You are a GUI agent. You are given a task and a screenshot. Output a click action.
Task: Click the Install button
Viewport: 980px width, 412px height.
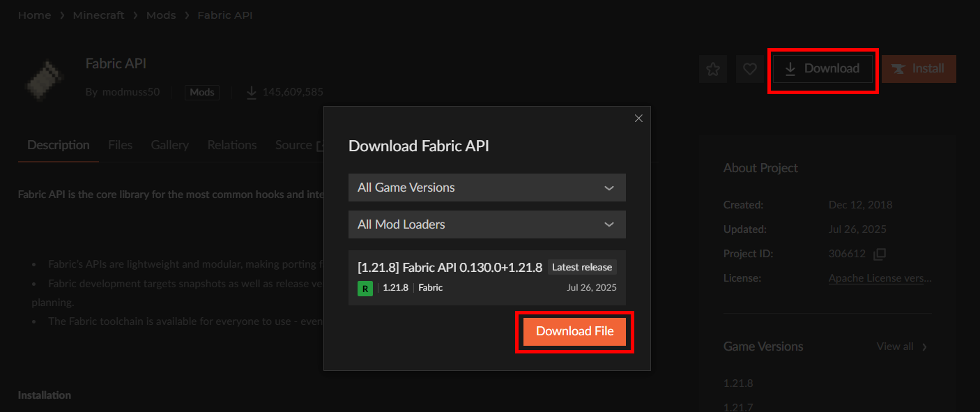[919, 68]
